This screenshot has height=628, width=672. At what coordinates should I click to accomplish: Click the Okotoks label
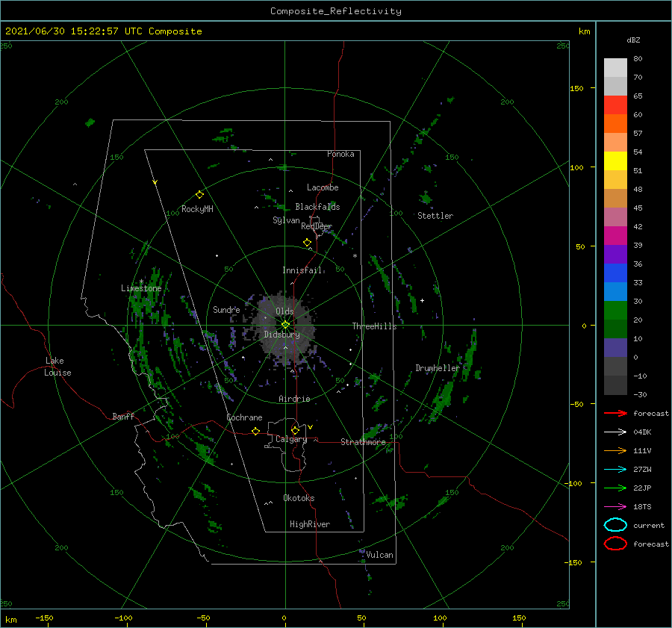299,498
